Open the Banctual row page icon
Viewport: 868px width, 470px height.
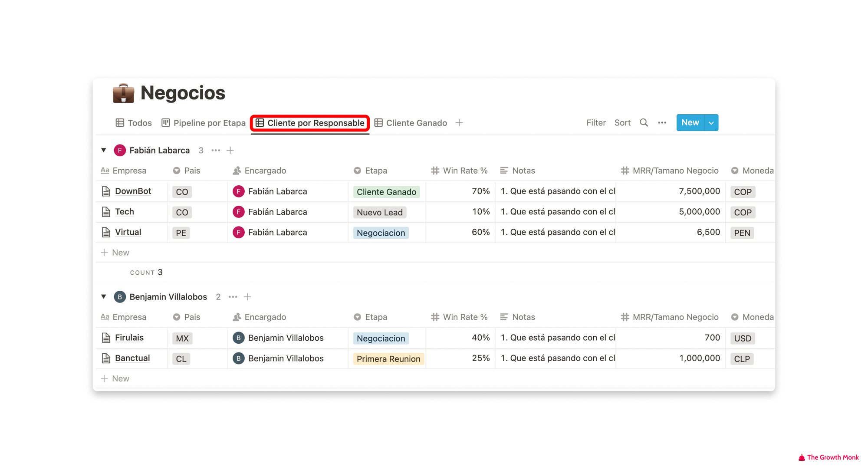click(106, 358)
